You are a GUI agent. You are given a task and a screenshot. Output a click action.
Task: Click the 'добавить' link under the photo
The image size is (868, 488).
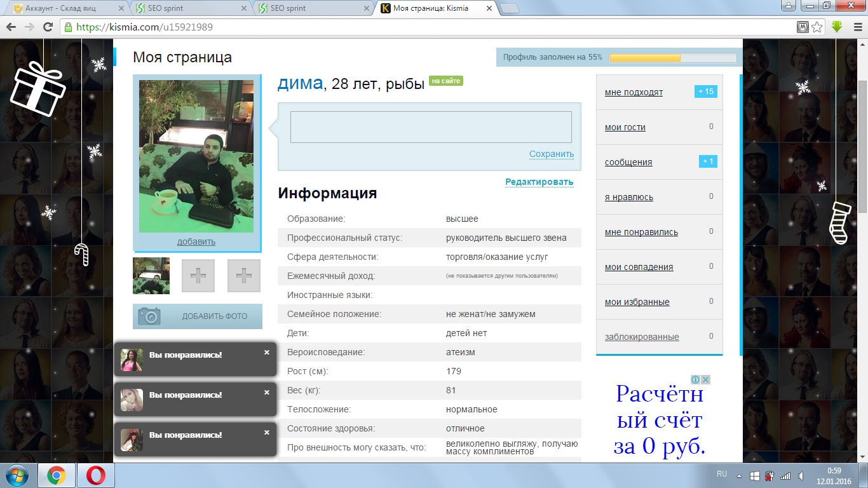(x=196, y=241)
